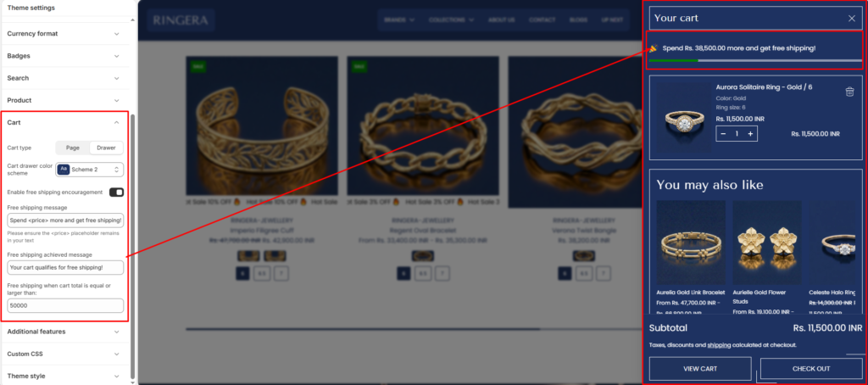Remove Aurora Solitaire Ring with trash icon

[849, 92]
